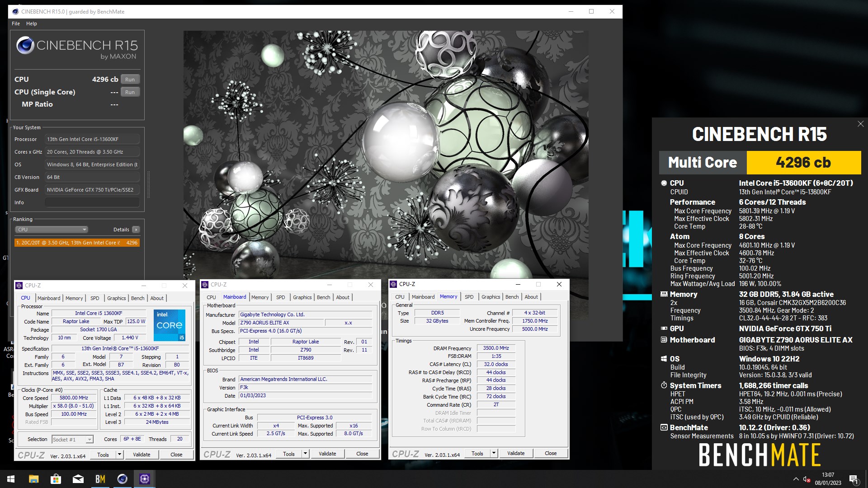Image resolution: width=868 pixels, height=488 pixels.
Task: Open Bench tab in first CPU-Z
Action: coord(137,298)
